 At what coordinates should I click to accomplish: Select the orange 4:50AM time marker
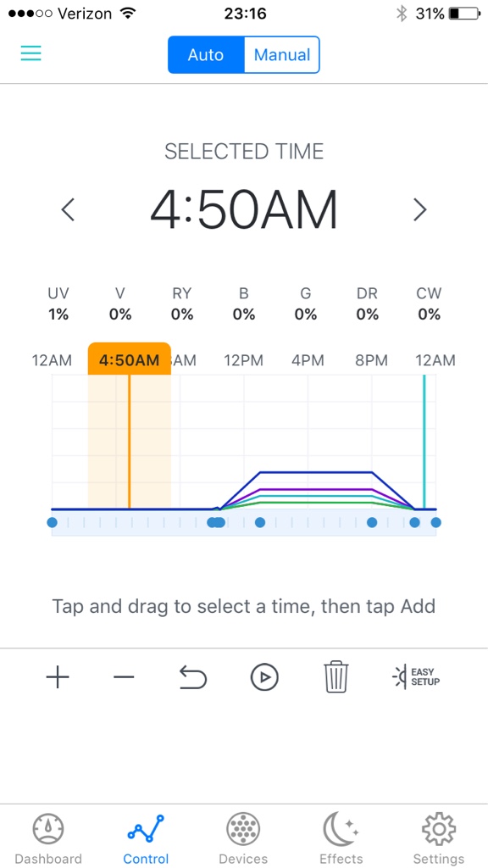pyautogui.click(x=130, y=359)
